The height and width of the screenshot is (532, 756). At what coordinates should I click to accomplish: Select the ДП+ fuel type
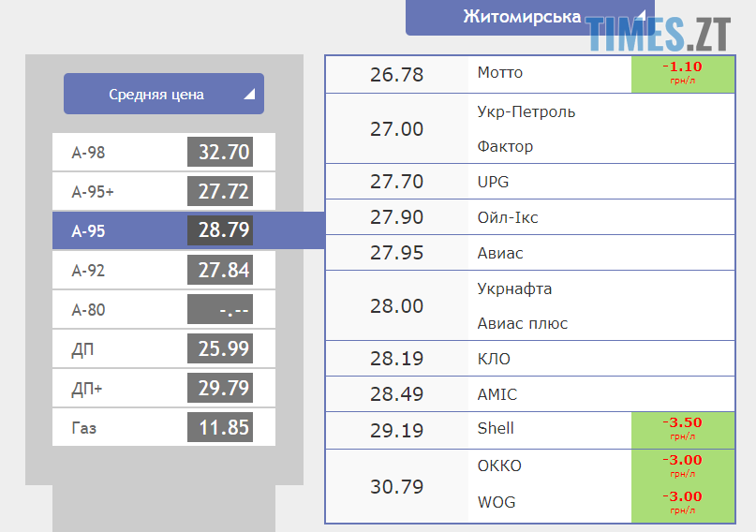[164, 388]
